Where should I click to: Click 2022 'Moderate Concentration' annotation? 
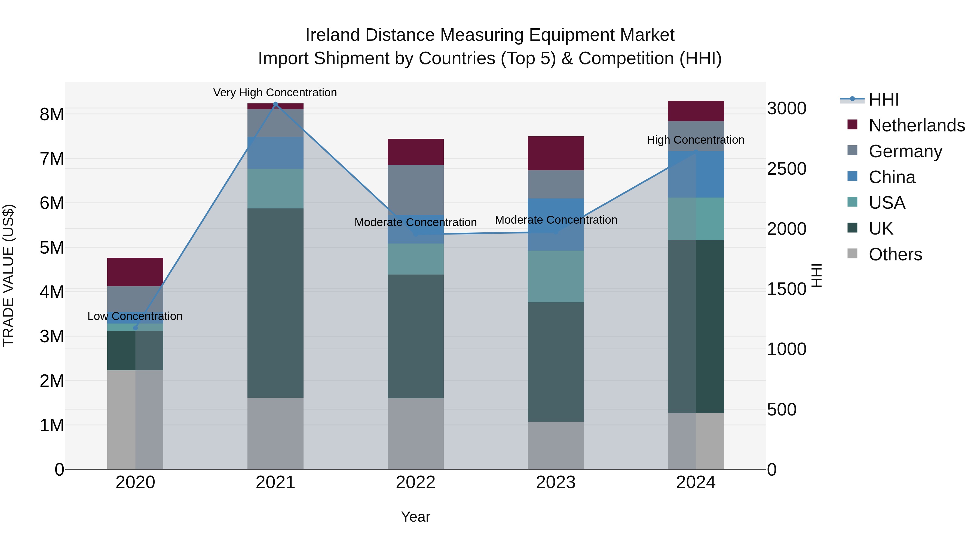(415, 223)
